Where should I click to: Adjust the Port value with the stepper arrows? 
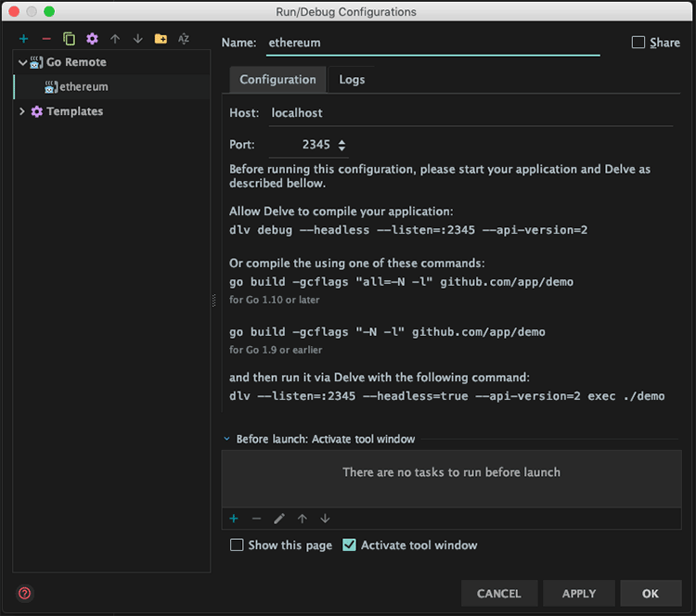pyautogui.click(x=342, y=145)
